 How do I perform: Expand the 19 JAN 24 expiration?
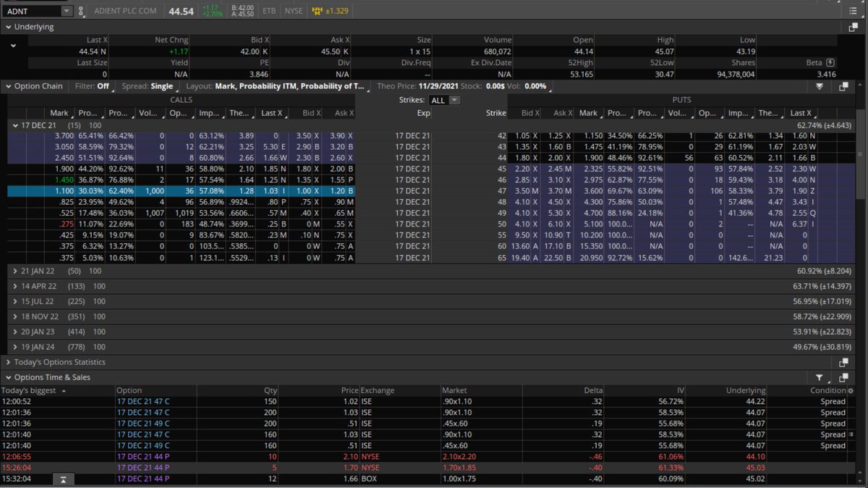(x=16, y=347)
